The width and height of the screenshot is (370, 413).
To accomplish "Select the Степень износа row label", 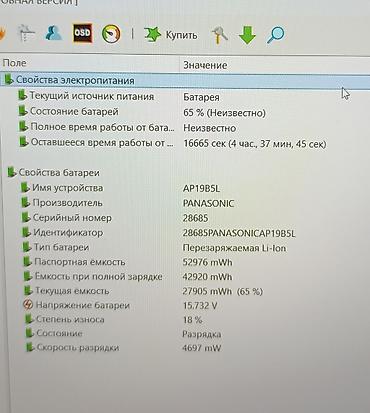I will 70,319.
